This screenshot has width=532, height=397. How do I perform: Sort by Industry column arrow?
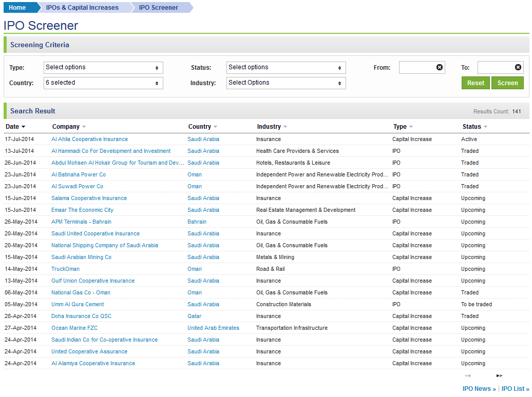pos(286,127)
